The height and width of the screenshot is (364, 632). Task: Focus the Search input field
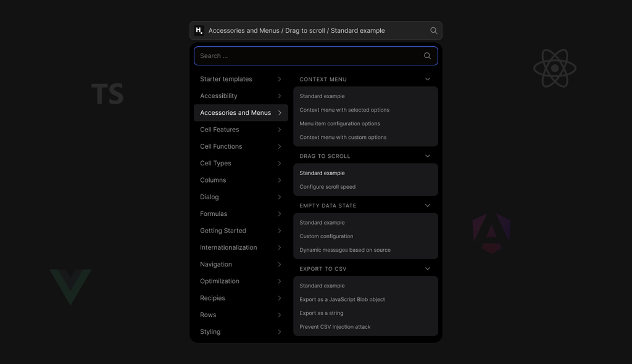click(x=316, y=56)
